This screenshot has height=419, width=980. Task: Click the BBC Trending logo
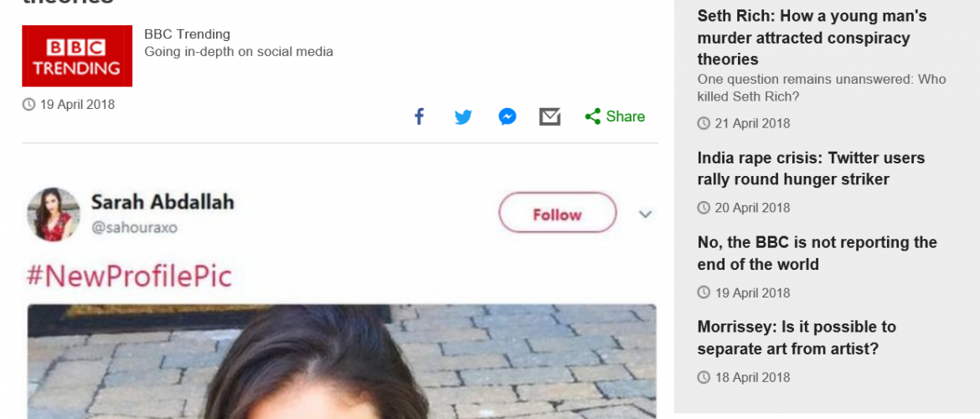(77, 56)
